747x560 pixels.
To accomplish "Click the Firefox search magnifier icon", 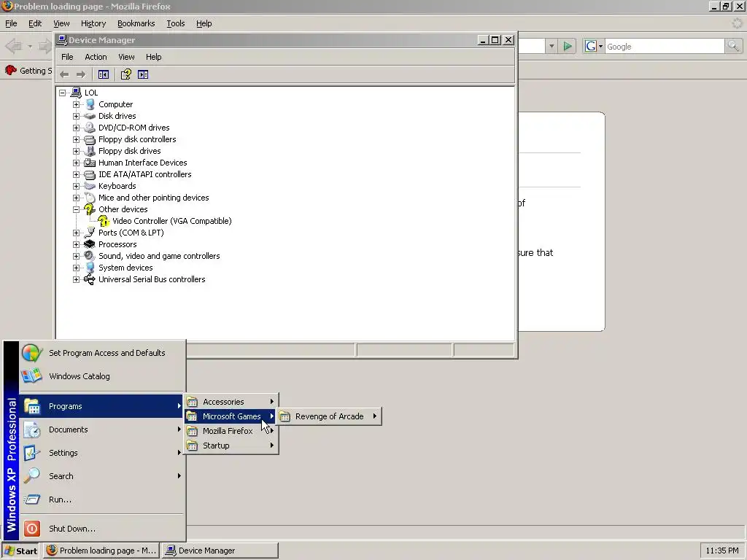I will coord(733,46).
